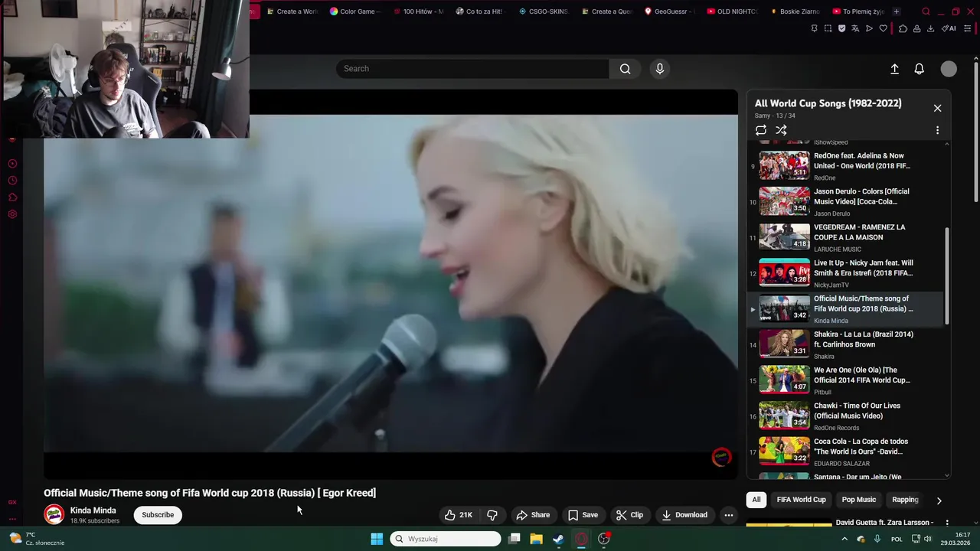Open browser tab search magnifier

926,11
